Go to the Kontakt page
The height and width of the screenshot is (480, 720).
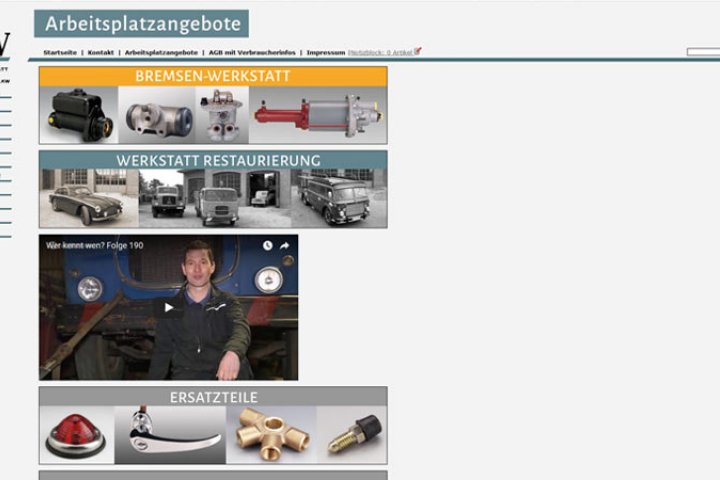tap(101, 52)
